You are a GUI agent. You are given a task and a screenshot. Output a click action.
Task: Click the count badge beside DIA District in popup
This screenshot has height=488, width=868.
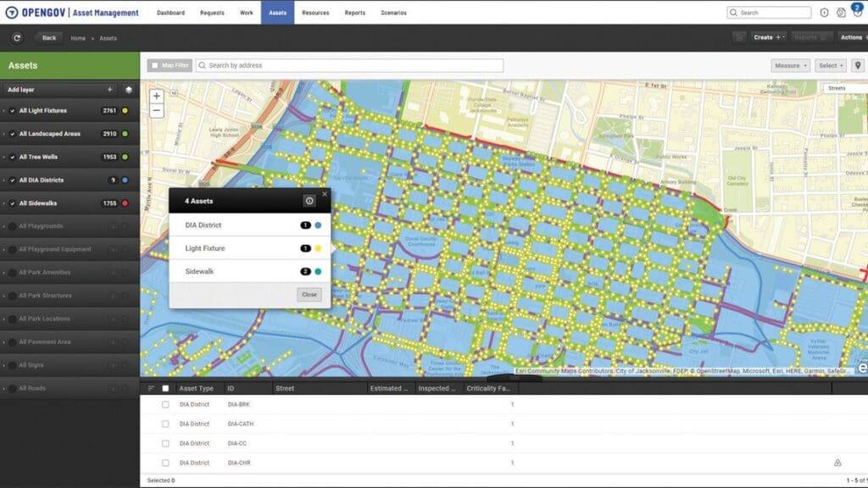click(305, 225)
